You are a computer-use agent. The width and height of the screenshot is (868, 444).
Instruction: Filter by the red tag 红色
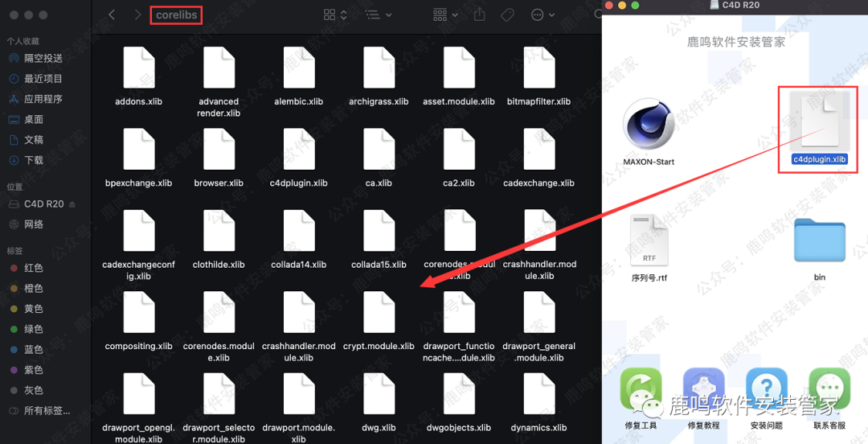33,268
